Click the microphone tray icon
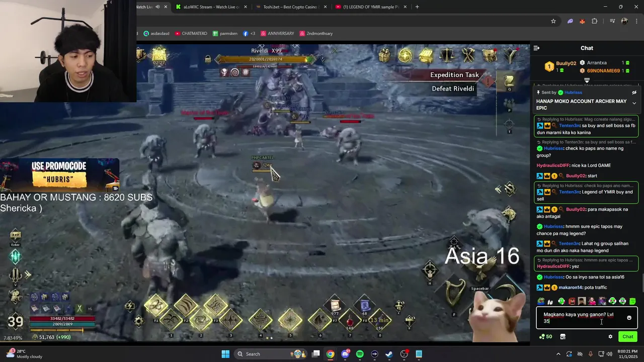Viewport: 644px width, 362px height. click(590, 354)
